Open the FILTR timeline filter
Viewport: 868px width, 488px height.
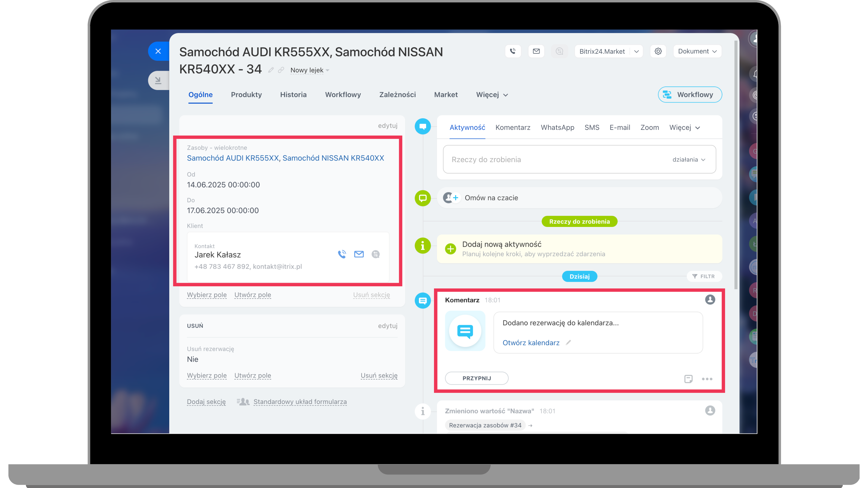704,276
